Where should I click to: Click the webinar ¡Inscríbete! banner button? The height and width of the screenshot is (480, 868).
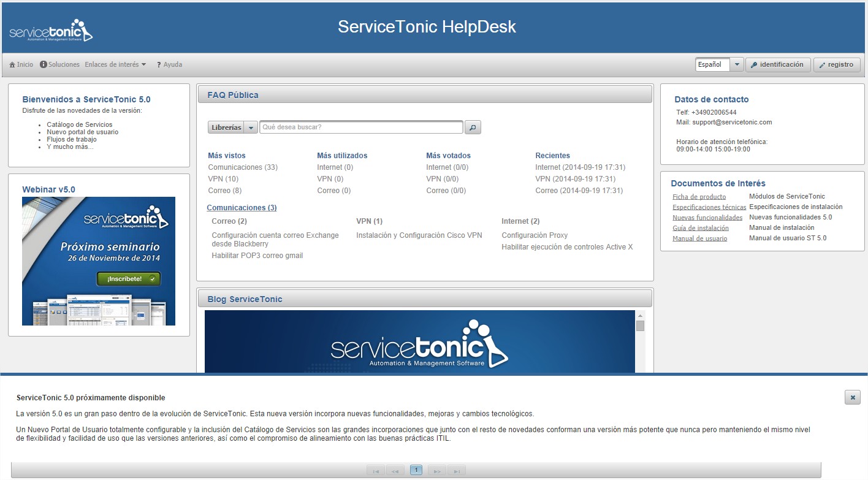pos(128,279)
